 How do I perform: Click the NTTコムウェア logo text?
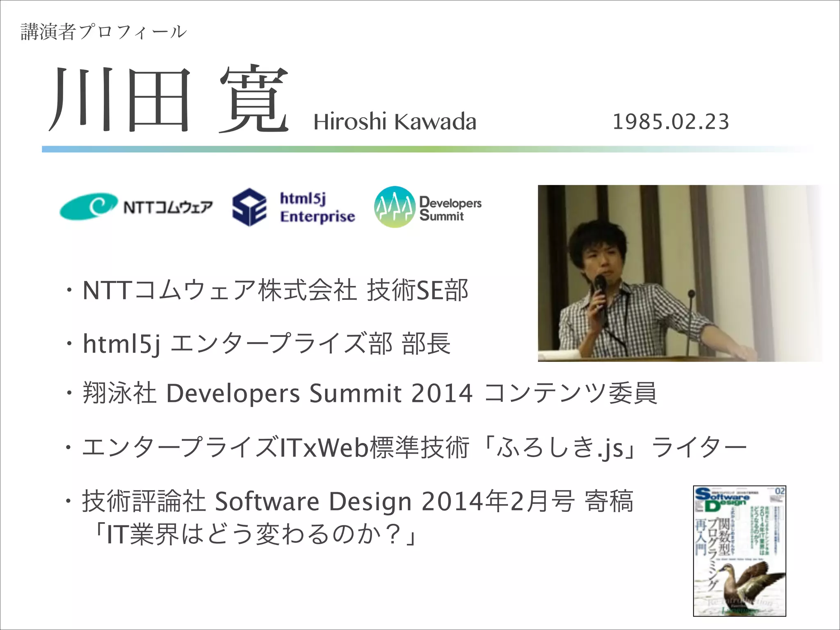(168, 207)
